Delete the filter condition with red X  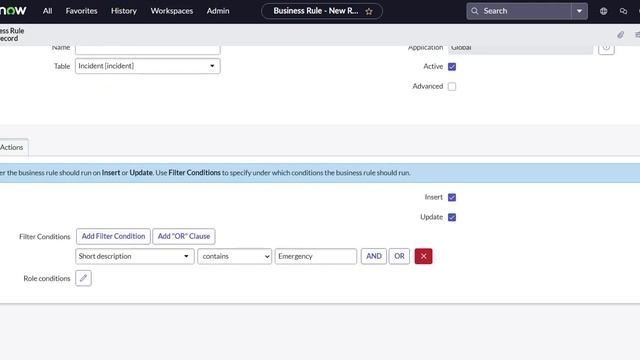point(423,256)
